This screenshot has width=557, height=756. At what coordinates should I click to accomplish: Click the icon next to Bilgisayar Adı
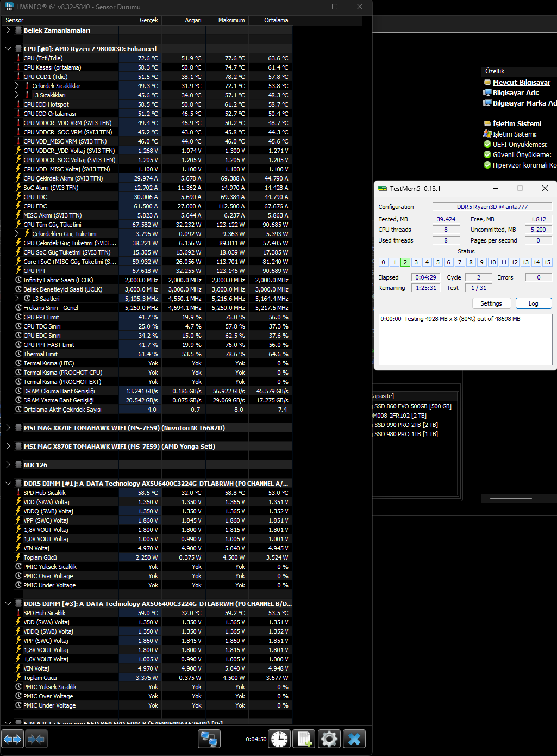click(x=487, y=93)
